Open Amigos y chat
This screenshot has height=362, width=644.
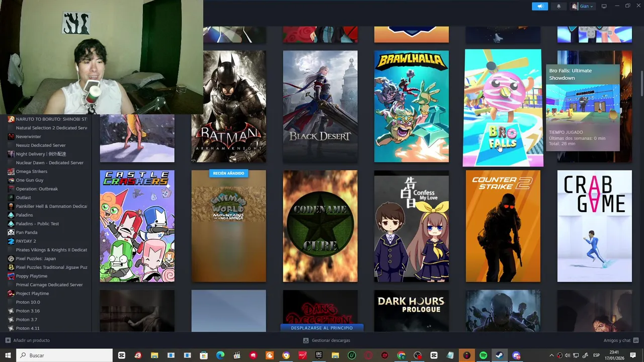(x=617, y=340)
